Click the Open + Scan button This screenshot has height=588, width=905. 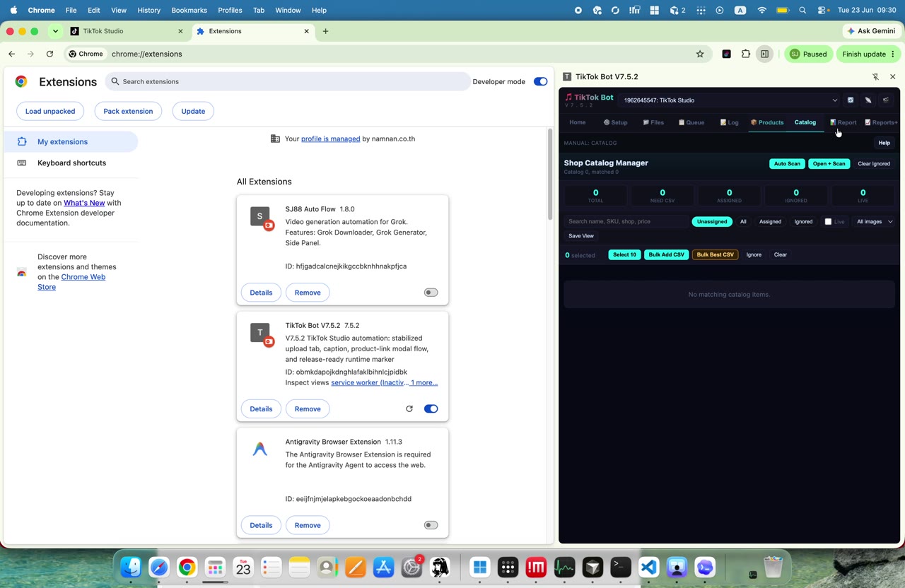click(x=829, y=163)
